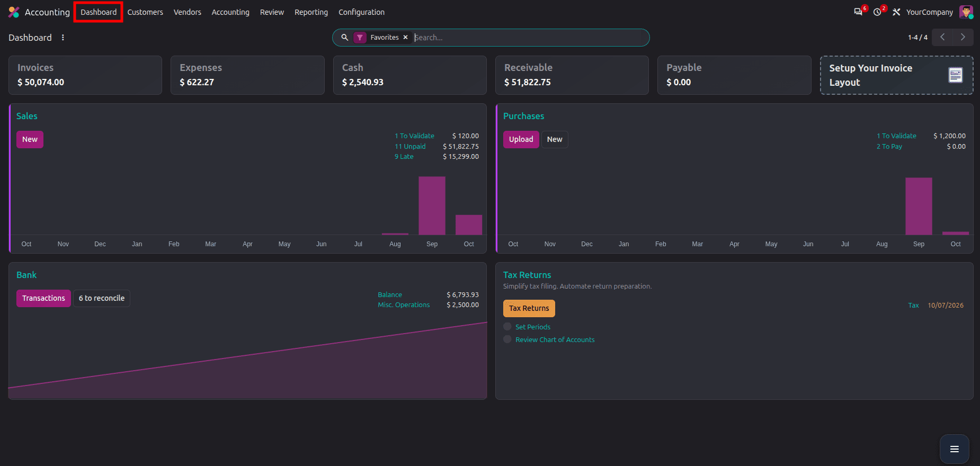Screen dimensions: 980x466
Task: Click 6 to reconcile button
Action: coord(102,298)
